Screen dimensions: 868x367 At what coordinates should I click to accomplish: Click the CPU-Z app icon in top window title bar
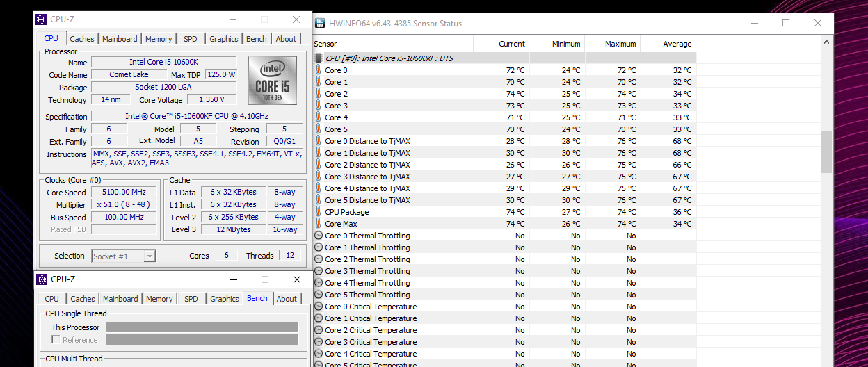pos(42,19)
